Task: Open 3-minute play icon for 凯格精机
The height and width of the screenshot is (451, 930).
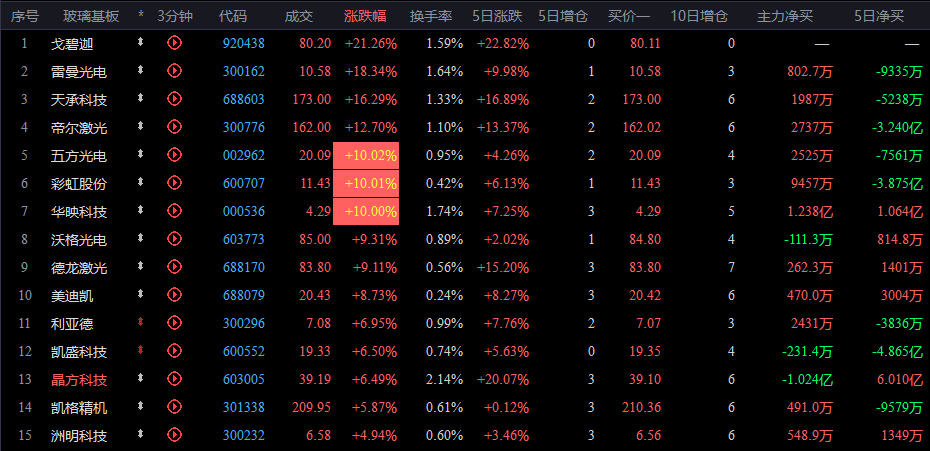Action: tap(174, 406)
